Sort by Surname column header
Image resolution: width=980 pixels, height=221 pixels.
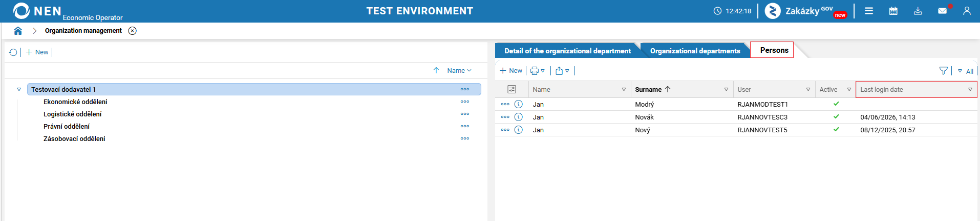coord(653,89)
